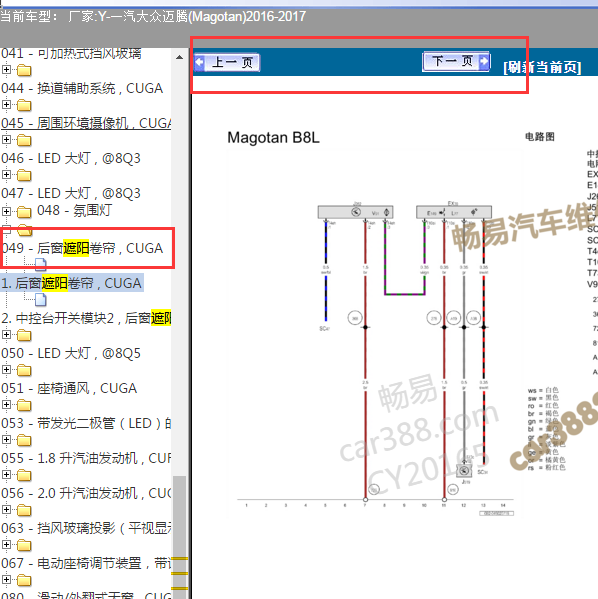This screenshot has width=598, height=599.
Task: Click the Magotan B8L diagram title
Action: pos(273,138)
